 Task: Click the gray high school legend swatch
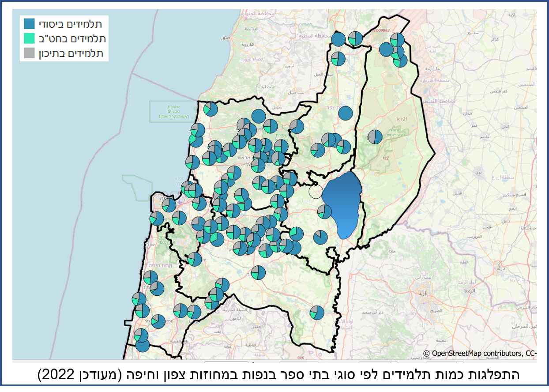coord(30,53)
